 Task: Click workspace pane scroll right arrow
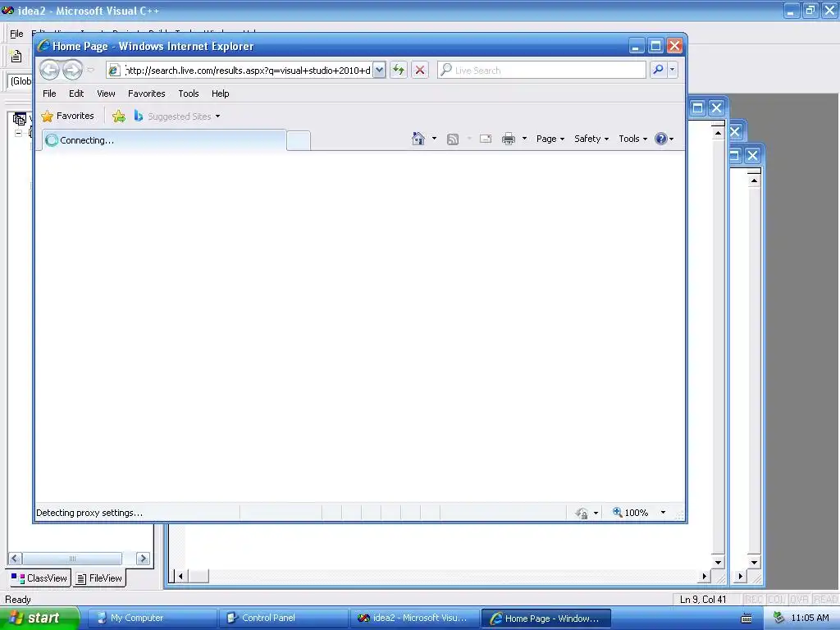(x=143, y=558)
